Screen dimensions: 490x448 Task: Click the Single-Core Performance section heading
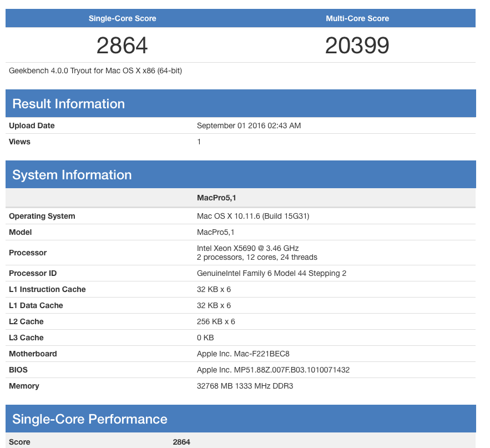[x=90, y=419]
